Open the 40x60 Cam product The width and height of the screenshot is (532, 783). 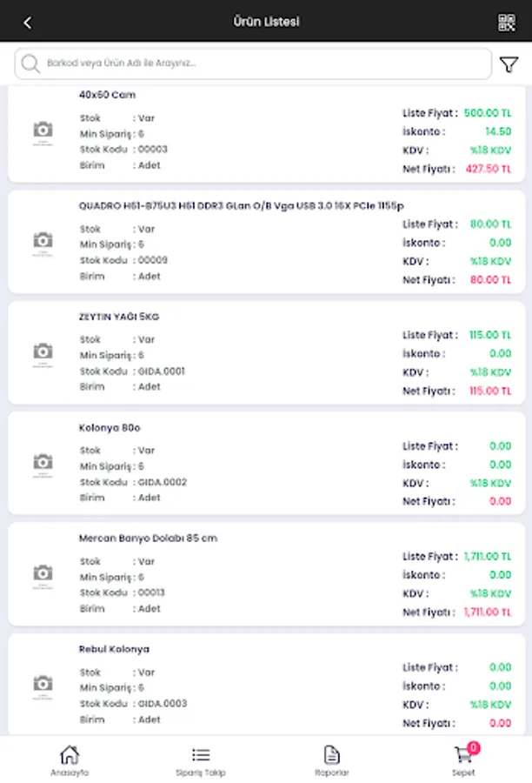coord(107,95)
